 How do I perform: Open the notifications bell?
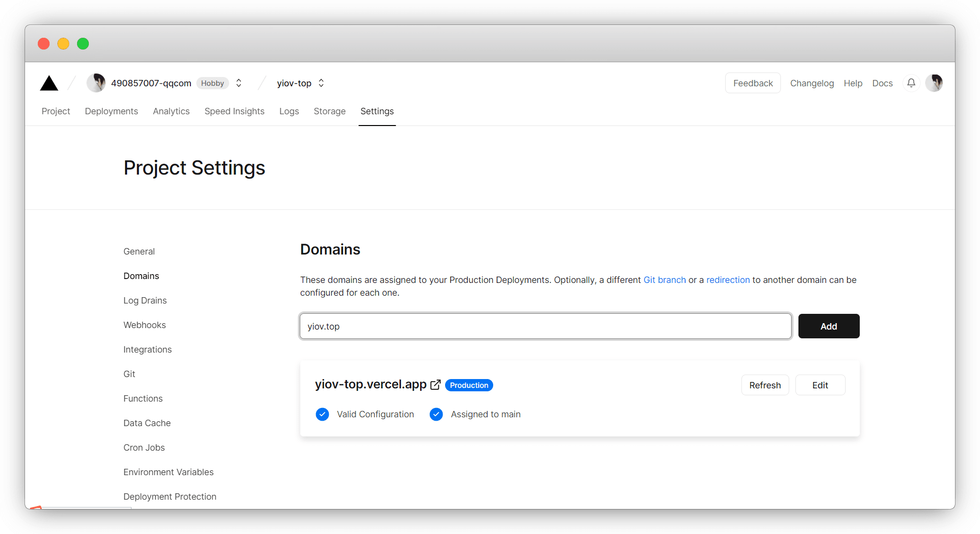pyautogui.click(x=911, y=83)
